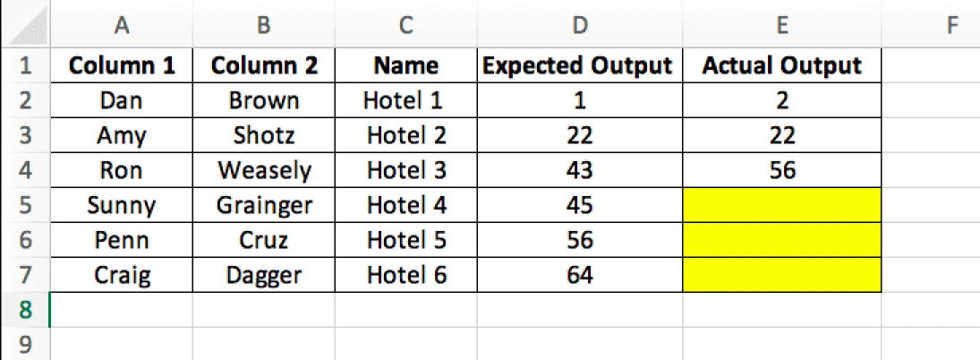
Task: Click the yellow cell in row 5
Action: 781,205
